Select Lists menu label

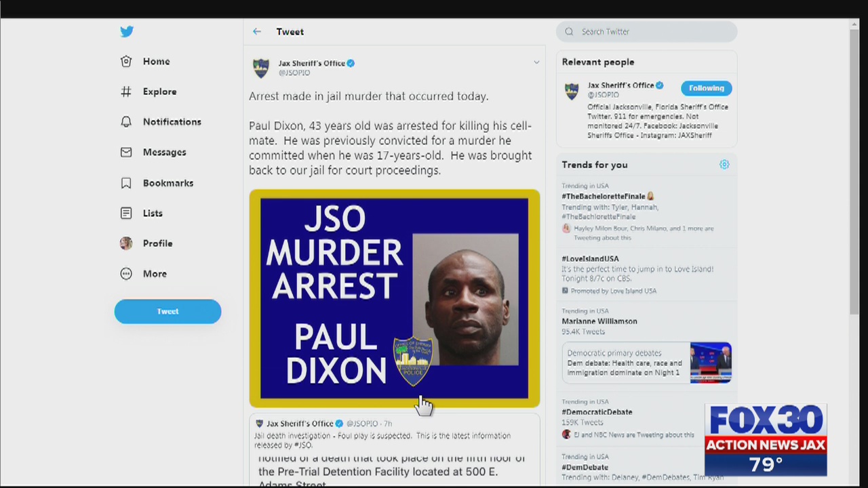pyautogui.click(x=153, y=213)
